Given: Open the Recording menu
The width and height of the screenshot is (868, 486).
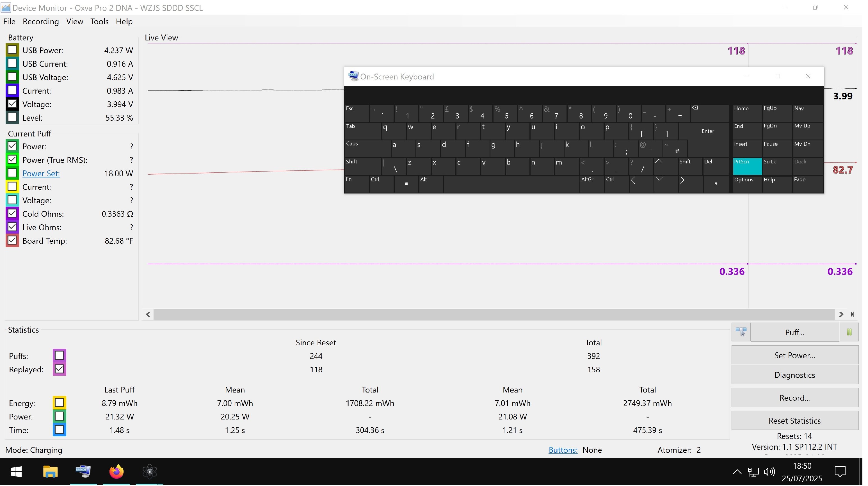Looking at the screenshot, I should pyautogui.click(x=41, y=22).
